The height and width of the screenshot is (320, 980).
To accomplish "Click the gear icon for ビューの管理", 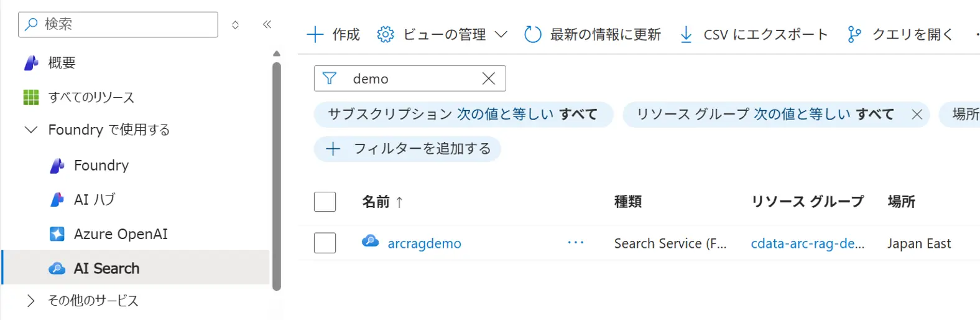I will coord(386,34).
